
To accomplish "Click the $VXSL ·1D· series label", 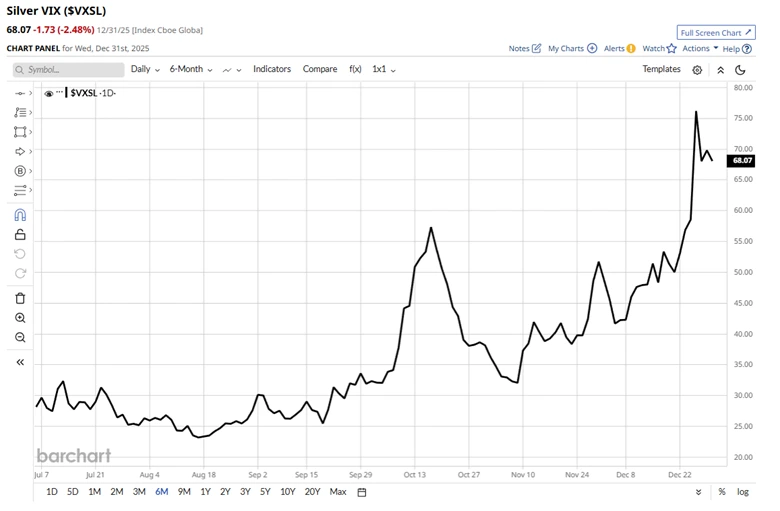I will 93,93.
